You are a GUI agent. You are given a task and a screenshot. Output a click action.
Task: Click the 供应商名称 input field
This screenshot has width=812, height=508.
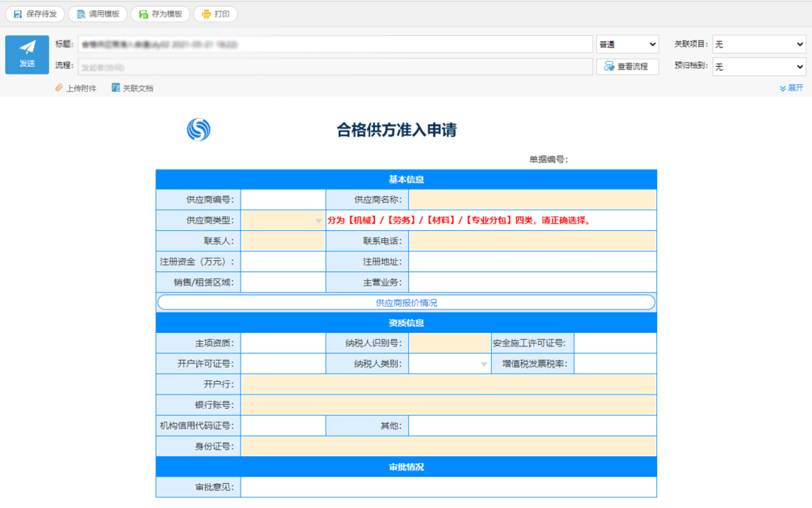click(532, 200)
